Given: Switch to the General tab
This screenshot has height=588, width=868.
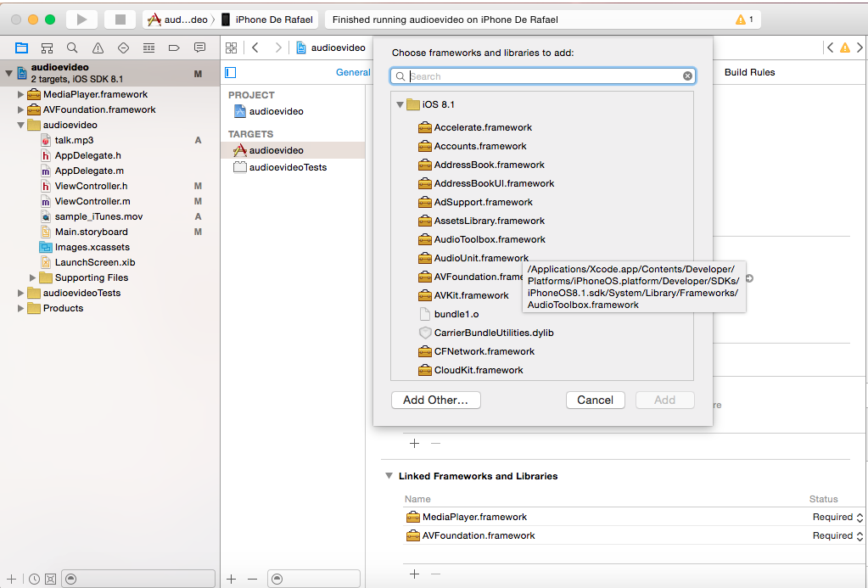Looking at the screenshot, I should (353, 72).
